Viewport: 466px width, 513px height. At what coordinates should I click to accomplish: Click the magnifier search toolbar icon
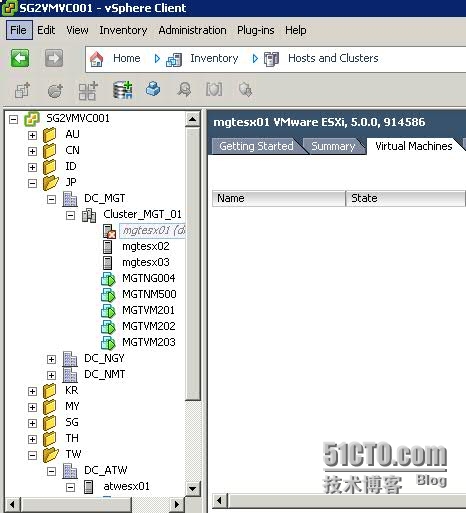tap(184, 89)
